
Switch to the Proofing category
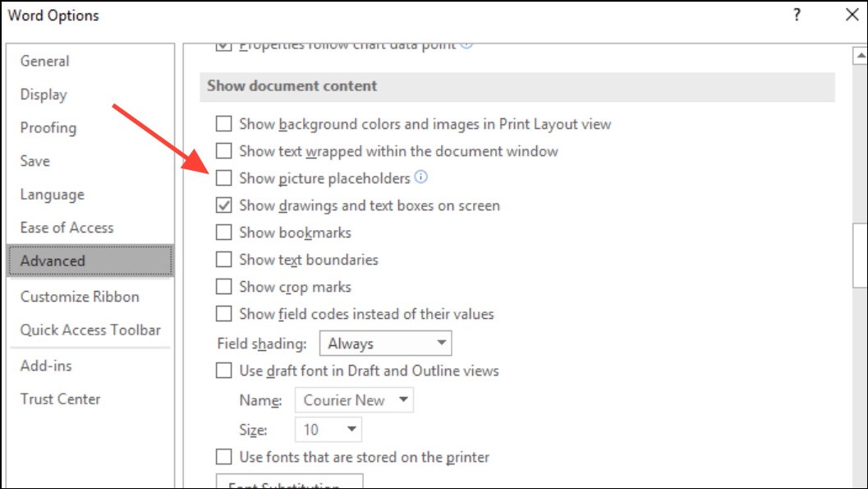coord(48,128)
